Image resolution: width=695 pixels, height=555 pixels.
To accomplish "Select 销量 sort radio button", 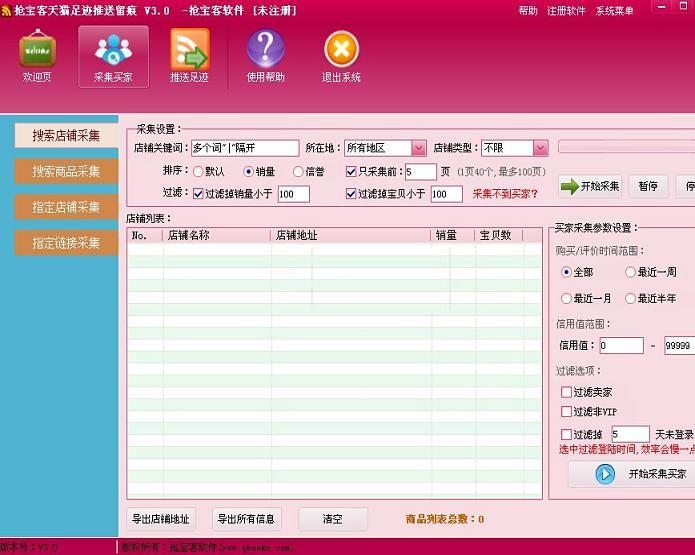I will [x=248, y=172].
